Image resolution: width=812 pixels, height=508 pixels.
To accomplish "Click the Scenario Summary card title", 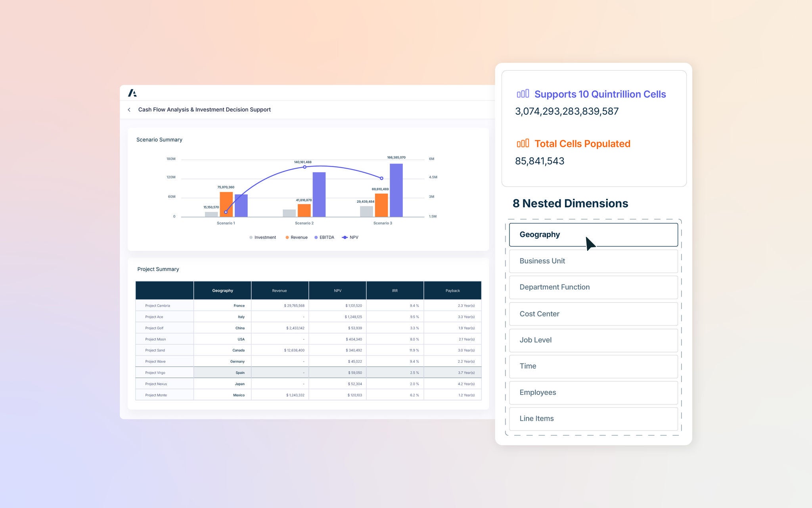I will (x=159, y=140).
